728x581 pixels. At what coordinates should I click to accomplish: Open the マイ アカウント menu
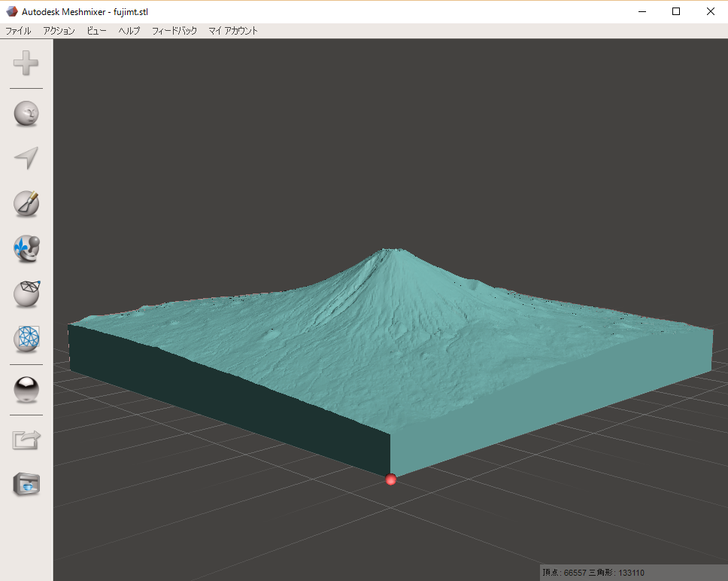click(233, 31)
